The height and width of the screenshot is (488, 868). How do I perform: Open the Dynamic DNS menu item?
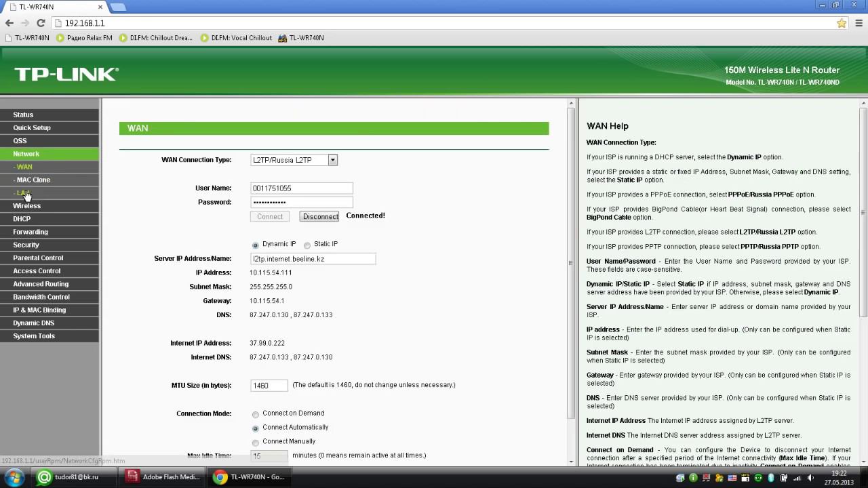(50, 323)
